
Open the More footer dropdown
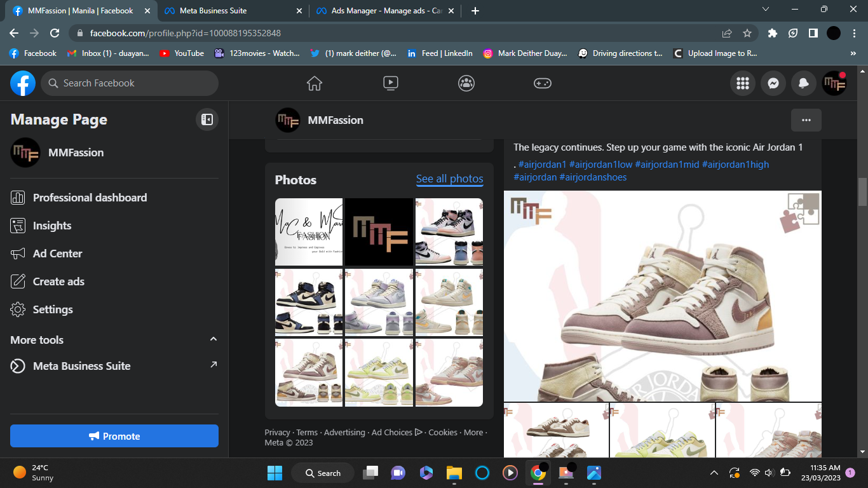(473, 432)
